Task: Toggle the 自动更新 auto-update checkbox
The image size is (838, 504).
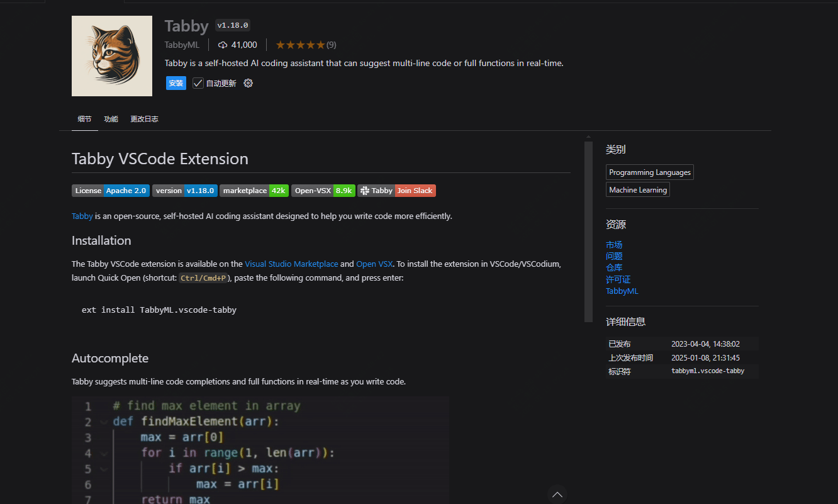Action: pos(198,83)
